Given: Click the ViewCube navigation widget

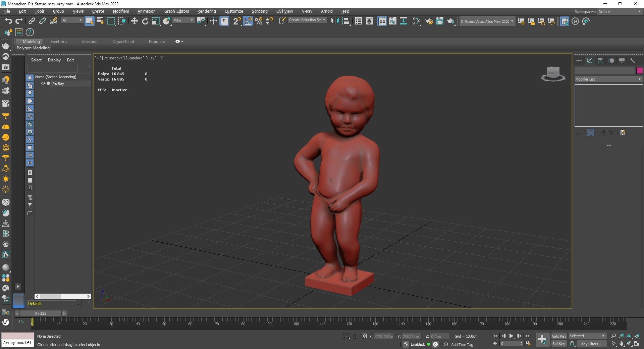Looking at the screenshot, I should coord(553,73).
